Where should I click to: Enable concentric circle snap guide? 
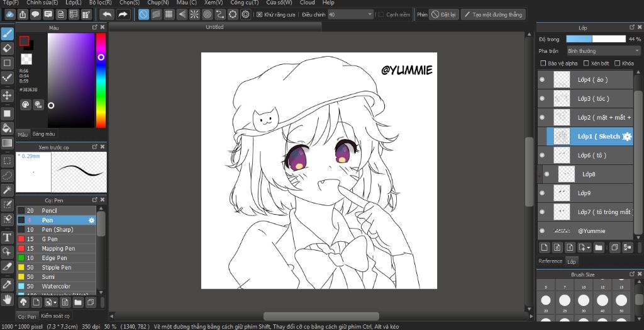coord(208,14)
